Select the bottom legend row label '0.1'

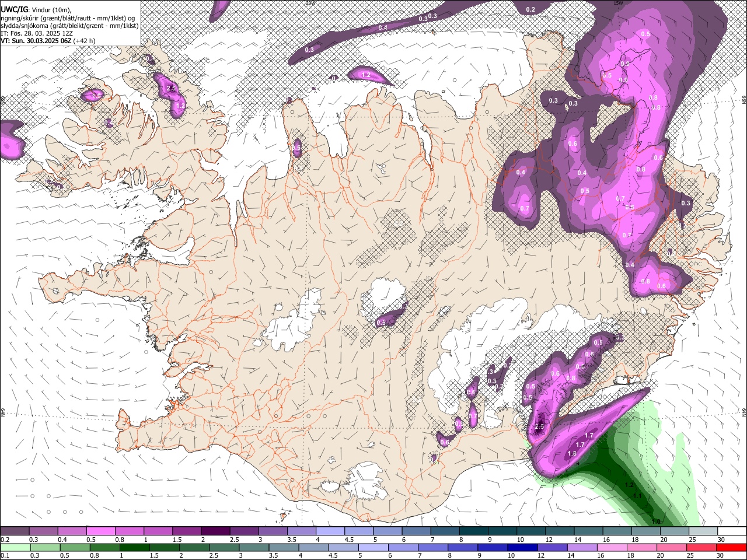[x=5, y=556]
